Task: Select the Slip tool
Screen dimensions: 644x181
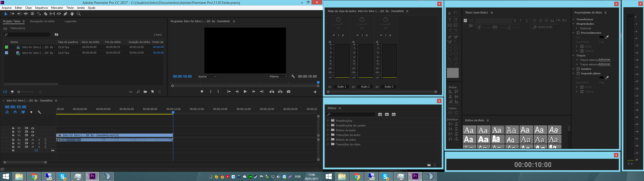Action: [52, 14]
